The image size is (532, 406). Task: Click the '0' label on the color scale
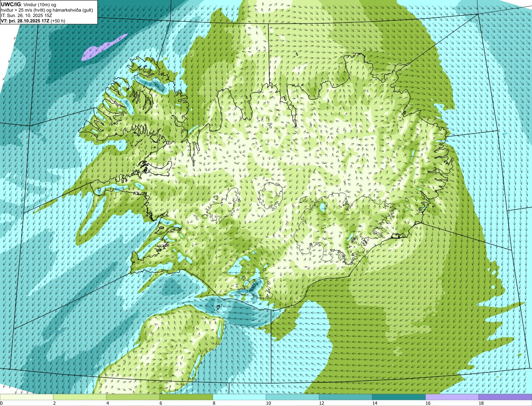(x=1, y=403)
